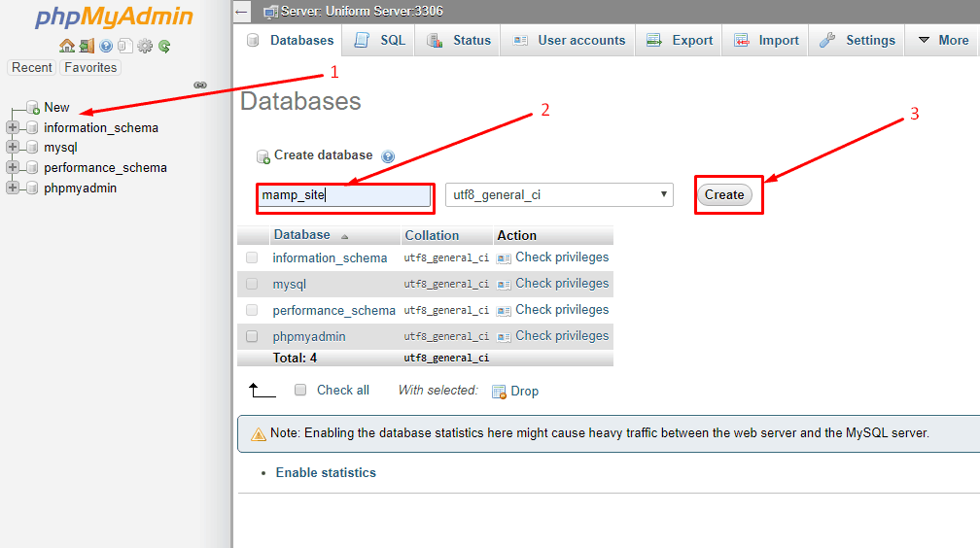Click the Recent button
The width and height of the screenshot is (980, 548).
coord(32,67)
